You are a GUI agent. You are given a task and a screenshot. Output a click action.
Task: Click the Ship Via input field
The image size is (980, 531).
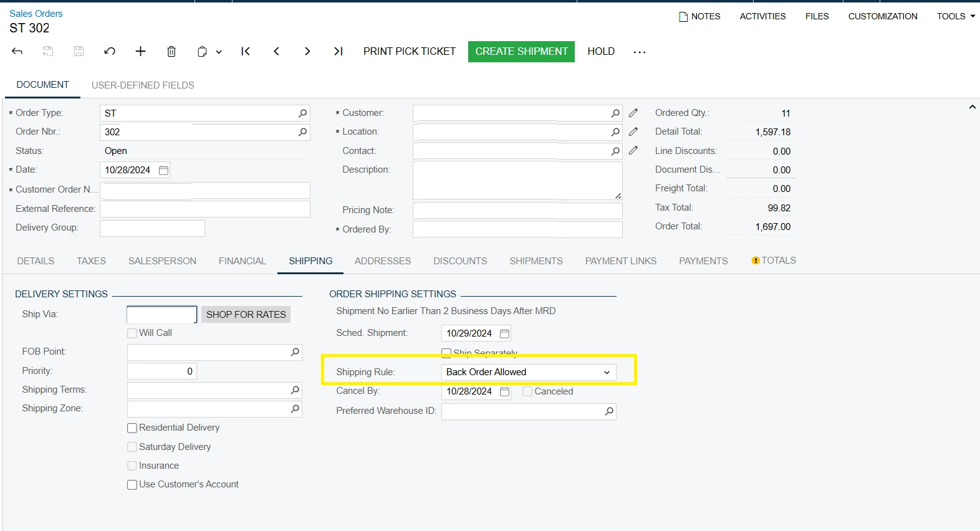161,315
